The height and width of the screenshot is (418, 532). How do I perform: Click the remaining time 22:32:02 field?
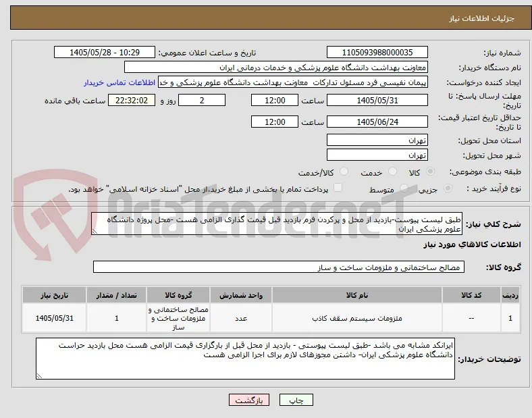coord(132,101)
